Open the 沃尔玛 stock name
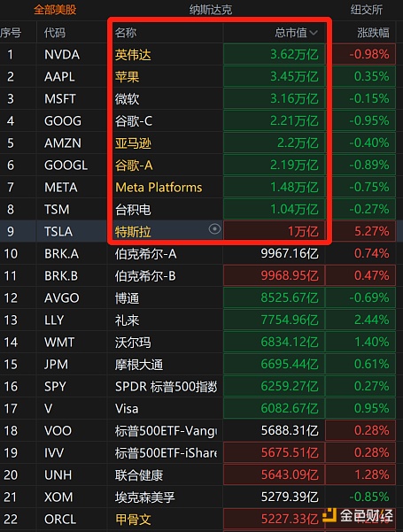 (x=133, y=343)
